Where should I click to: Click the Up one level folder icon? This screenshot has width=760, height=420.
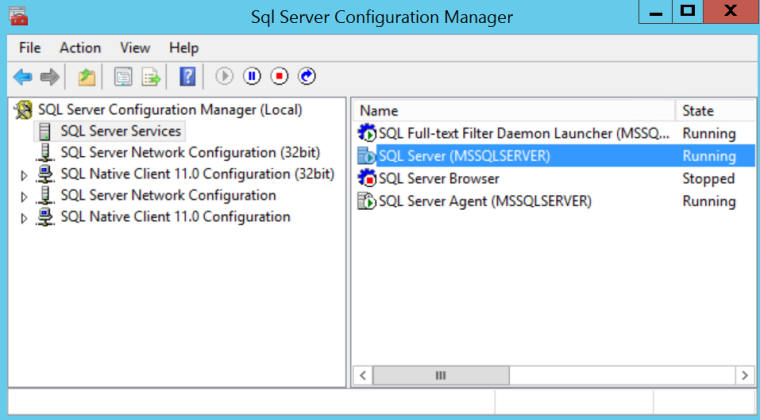click(x=87, y=77)
